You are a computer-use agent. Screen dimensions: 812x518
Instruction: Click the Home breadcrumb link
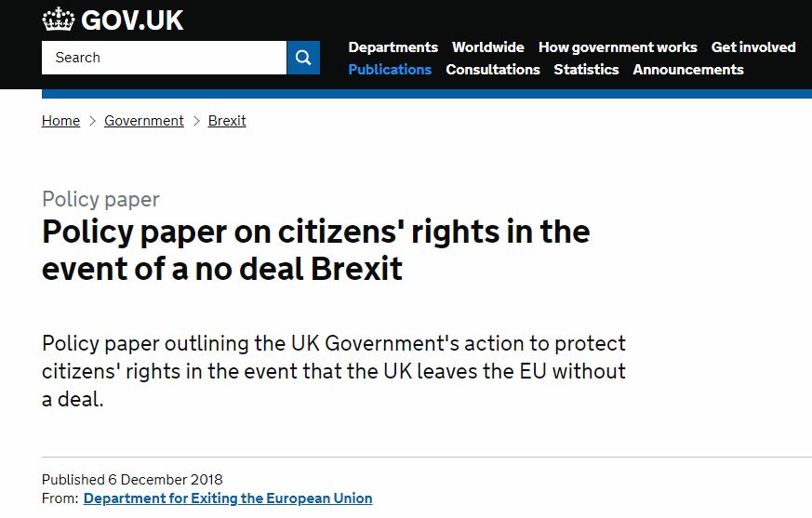(60, 121)
